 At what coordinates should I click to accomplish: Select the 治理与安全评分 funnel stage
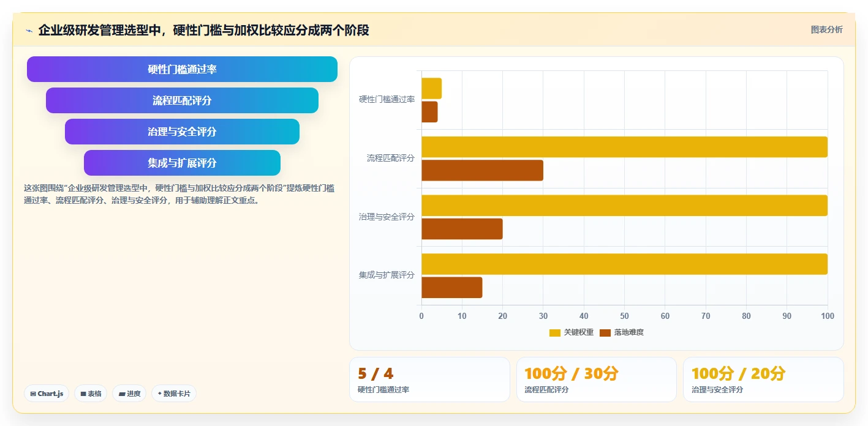click(x=182, y=132)
